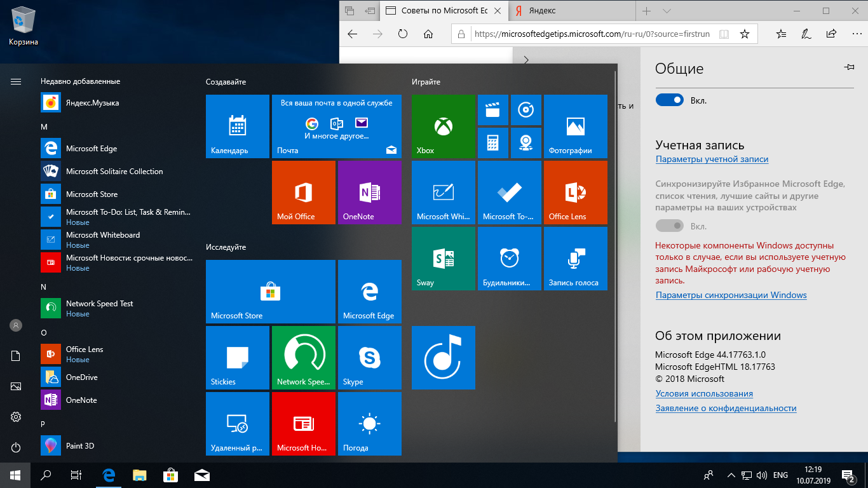
Task: Switch to the Яндекс tab
Action: (572, 11)
